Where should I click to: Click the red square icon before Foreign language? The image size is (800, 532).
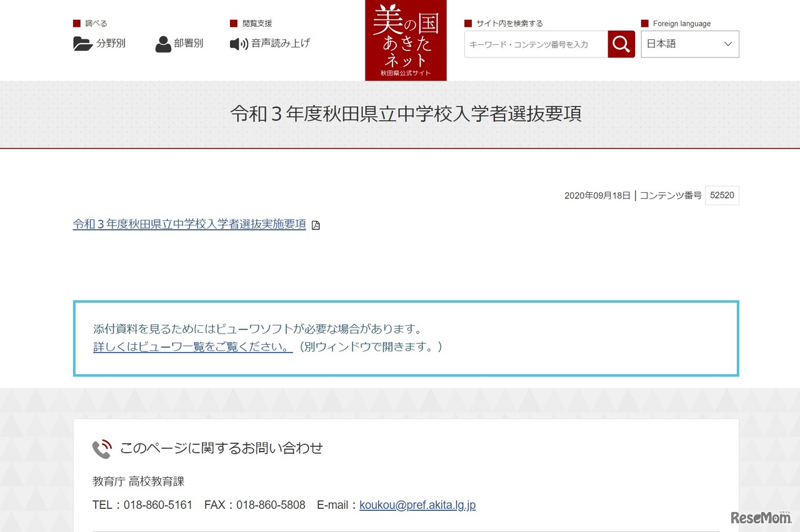point(644,22)
